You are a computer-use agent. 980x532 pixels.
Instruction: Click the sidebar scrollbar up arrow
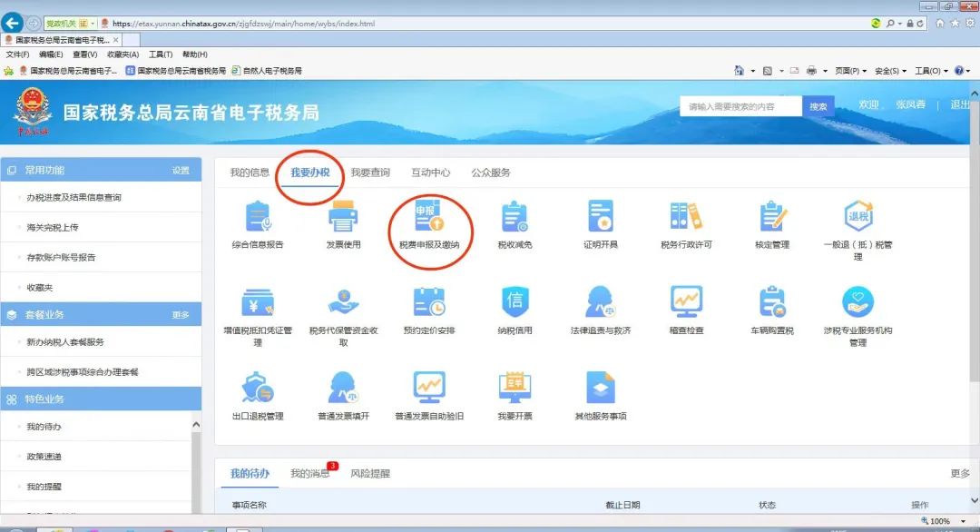[x=196, y=425]
